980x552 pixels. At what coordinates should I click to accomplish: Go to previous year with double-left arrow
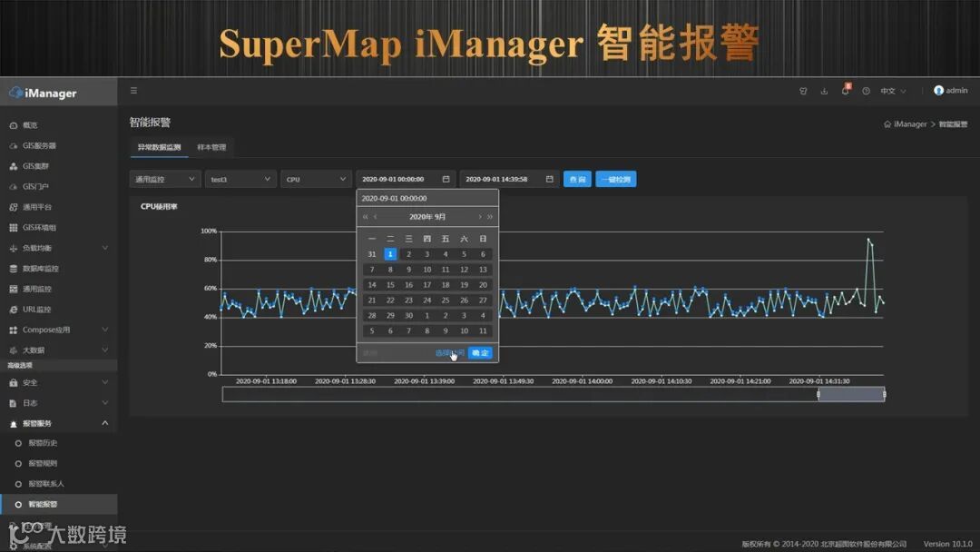click(365, 217)
